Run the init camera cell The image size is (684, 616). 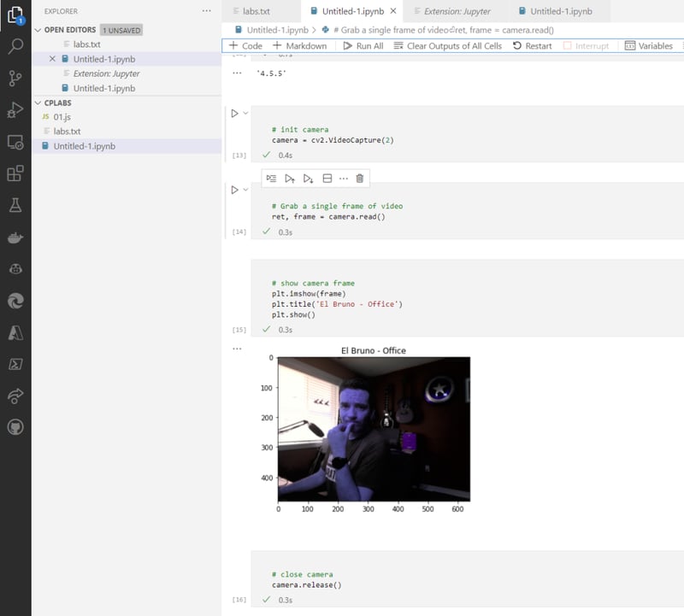(234, 114)
